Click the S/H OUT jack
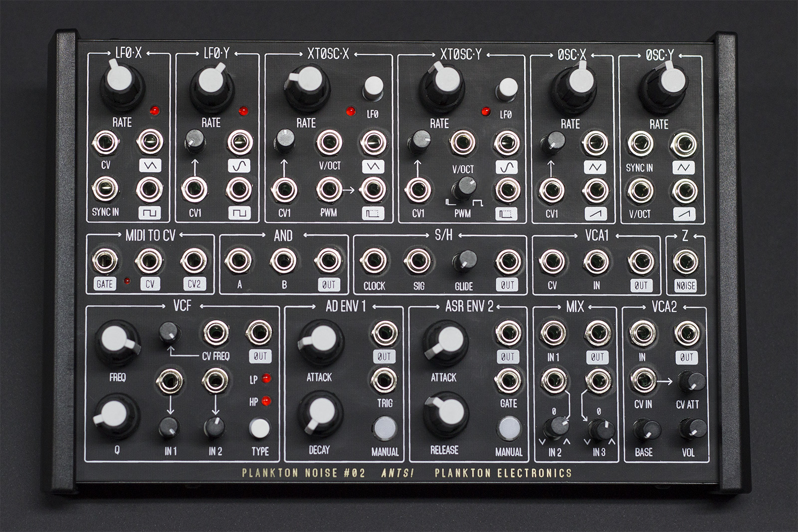 click(x=507, y=262)
